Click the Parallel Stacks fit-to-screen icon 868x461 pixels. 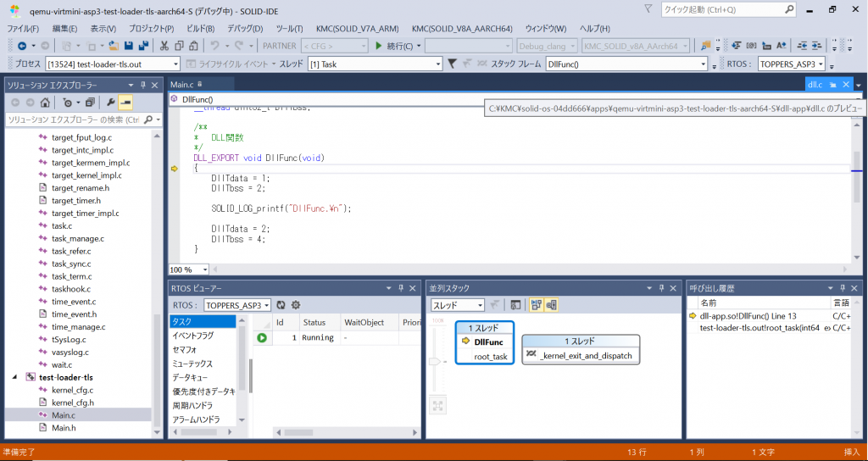click(x=437, y=405)
